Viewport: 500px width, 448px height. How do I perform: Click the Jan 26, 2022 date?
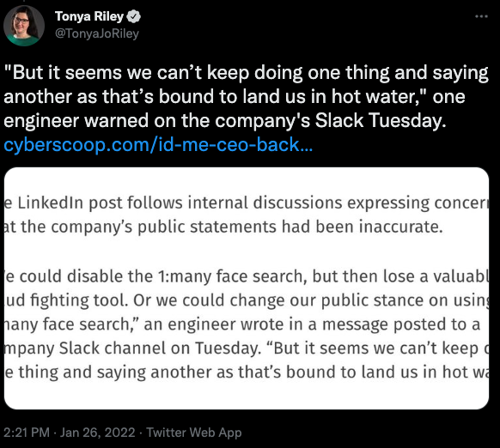[x=98, y=433]
